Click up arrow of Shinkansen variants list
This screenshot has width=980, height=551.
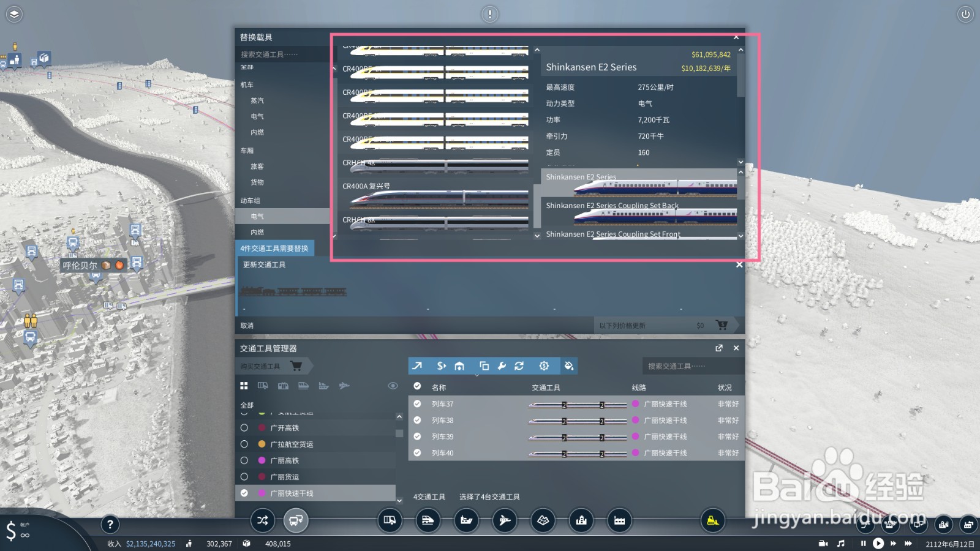(741, 172)
